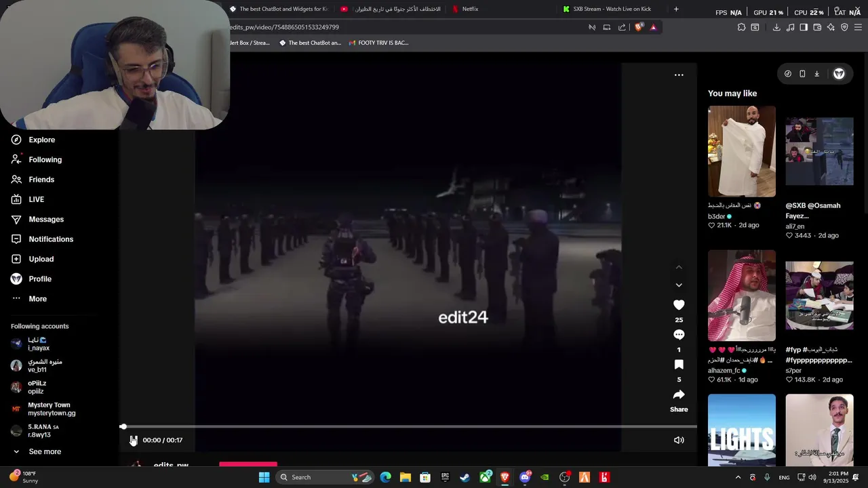This screenshot has width=868, height=488.
Task: Mute the video volume icon
Action: pyautogui.click(x=679, y=440)
